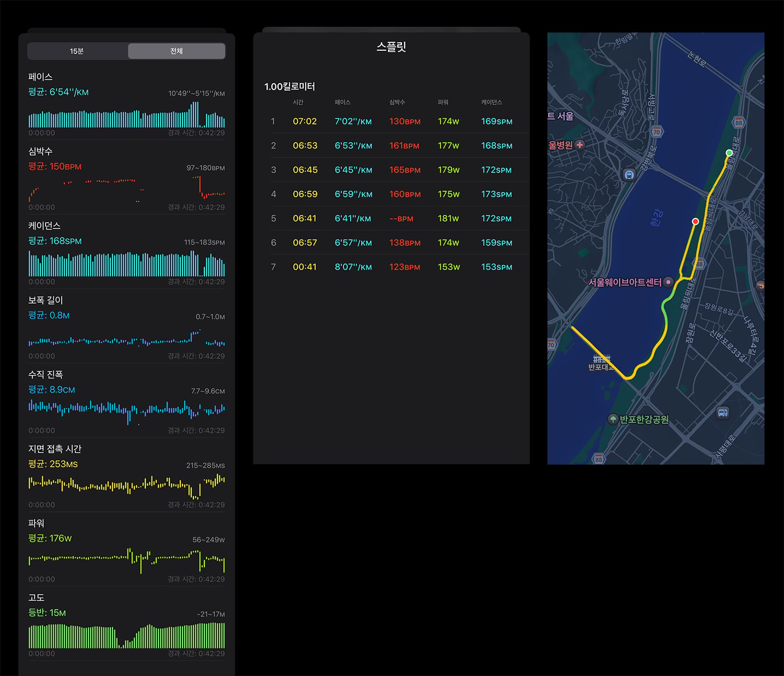This screenshot has width=784, height=676.
Task: Tap the 서울웨이브아트센터 map pin
Action: pos(668,282)
